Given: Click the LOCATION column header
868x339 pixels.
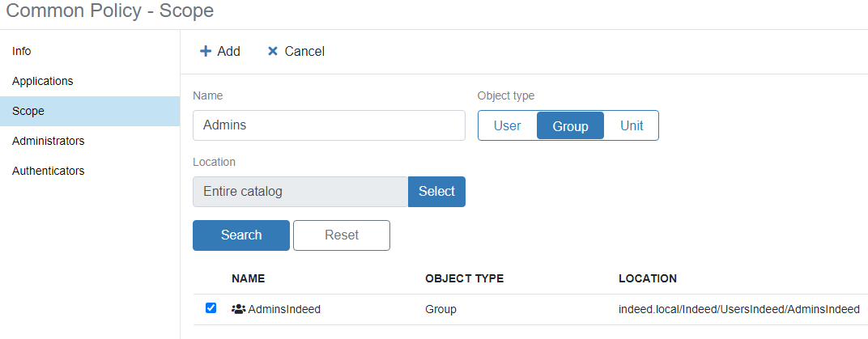Looking at the screenshot, I should coord(647,278).
